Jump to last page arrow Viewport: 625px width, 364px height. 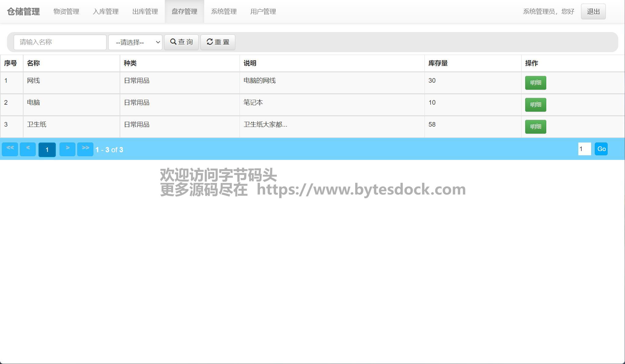[85, 149]
